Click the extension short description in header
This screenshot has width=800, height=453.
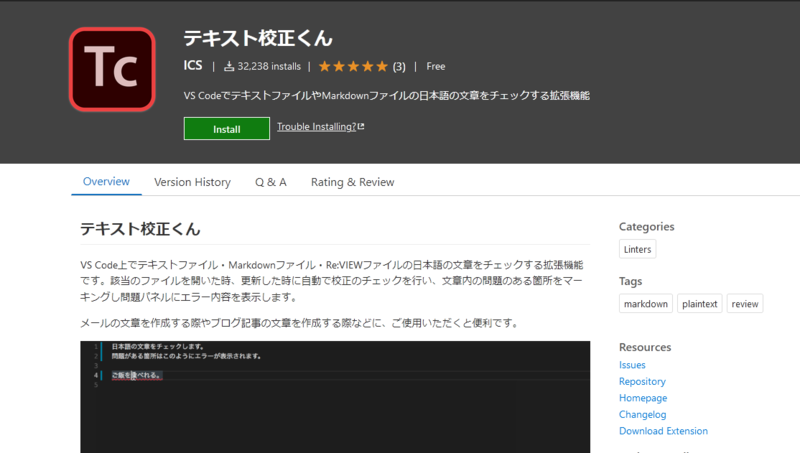(x=386, y=95)
